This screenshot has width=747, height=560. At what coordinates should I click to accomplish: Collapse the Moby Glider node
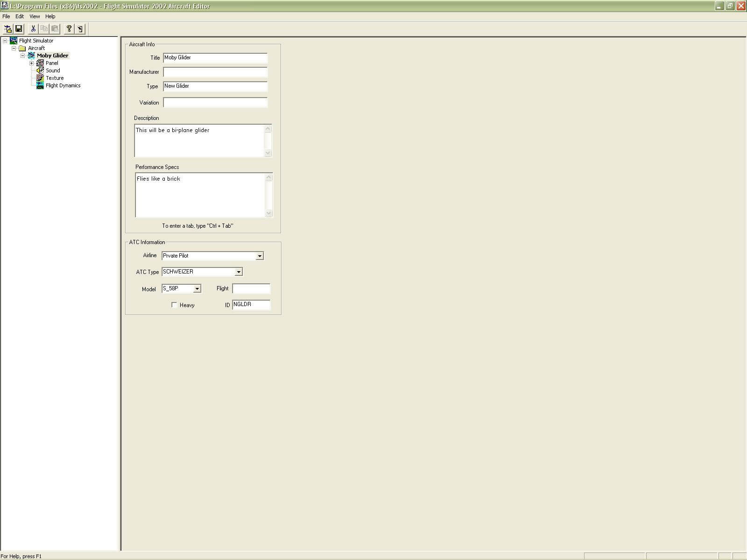(22, 56)
